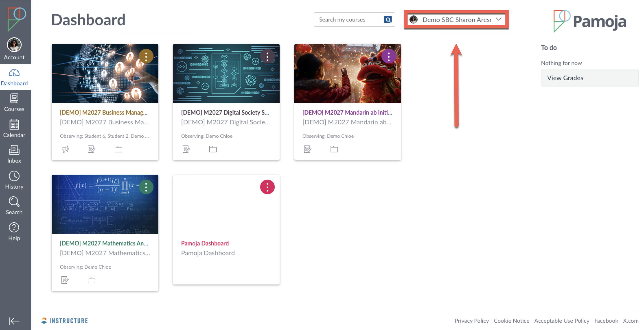This screenshot has width=644, height=330.
Task: Open options menu on Pamoja Dashboard card
Action: pos(267,187)
